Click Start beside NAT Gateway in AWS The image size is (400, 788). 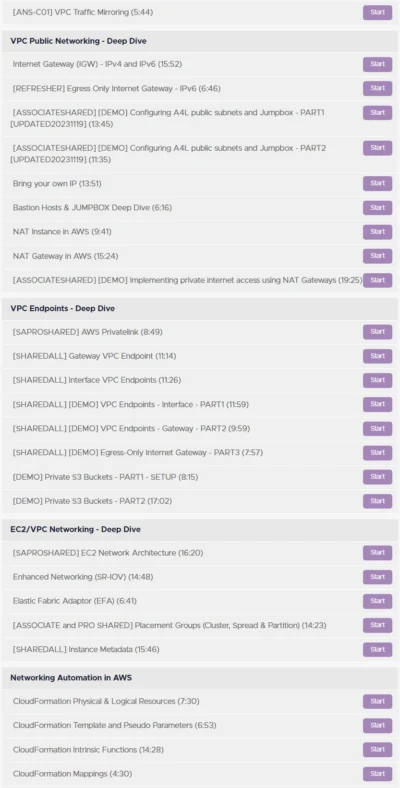tap(377, 256)
